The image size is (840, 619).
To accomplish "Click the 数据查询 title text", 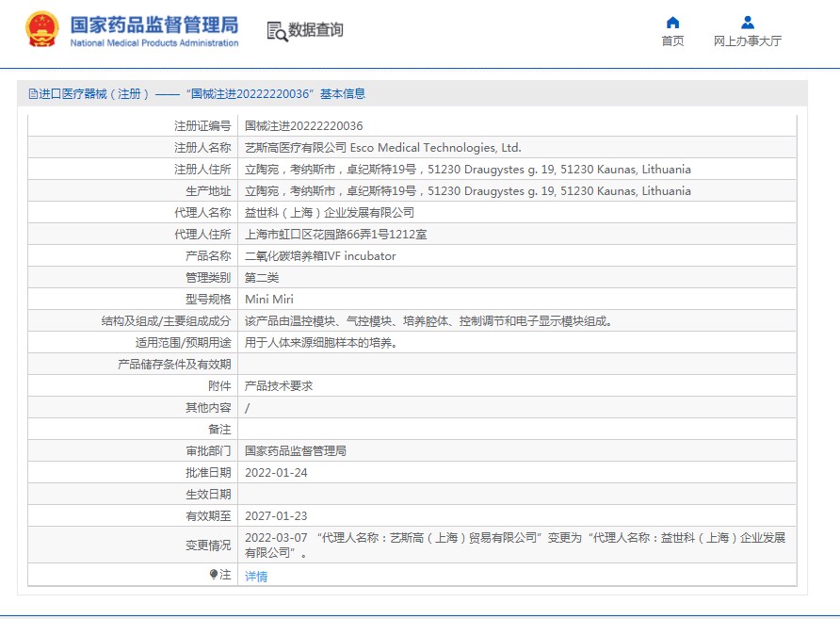I will (315, 30).
